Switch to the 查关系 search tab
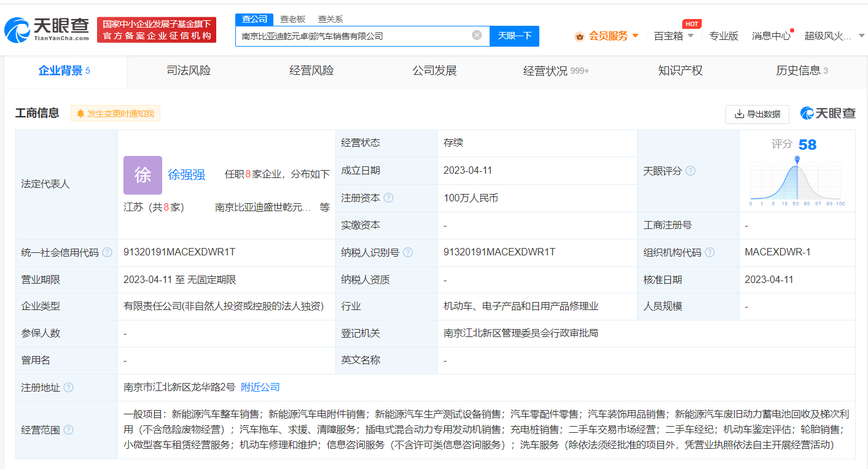 coord(330,19)
